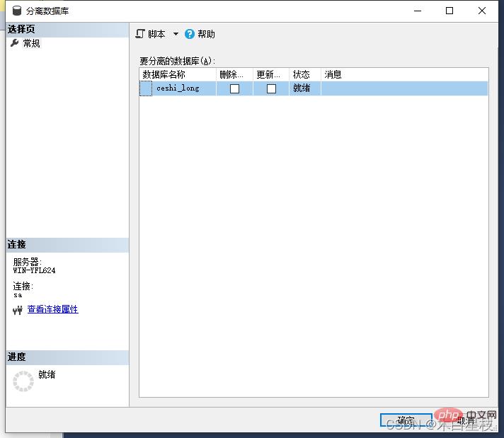Click the Script (脚本) toolbar button
This screenshot has width=504, height=438.
[x=151, y=34]
